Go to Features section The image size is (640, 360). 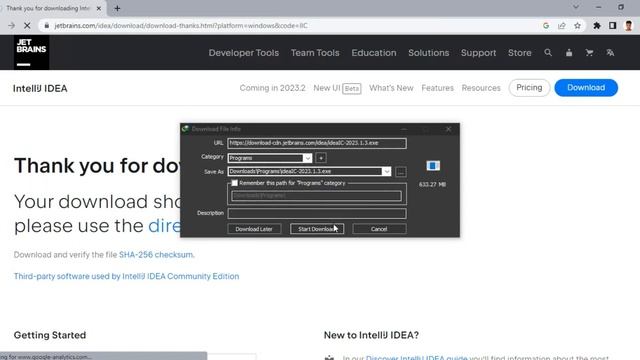click(x=438, y=88)
